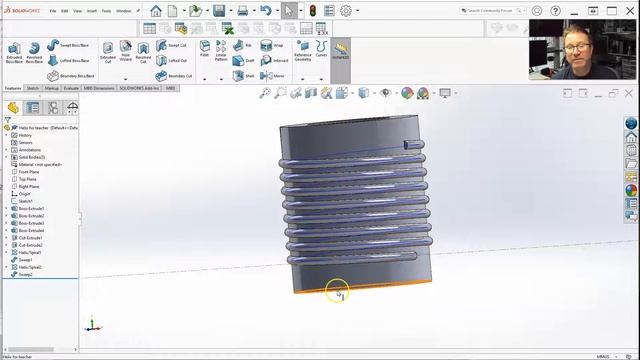Open the MBD Dimensions tab
The height and width of the screenshot is (360, 640).
(x=99, y=88)
